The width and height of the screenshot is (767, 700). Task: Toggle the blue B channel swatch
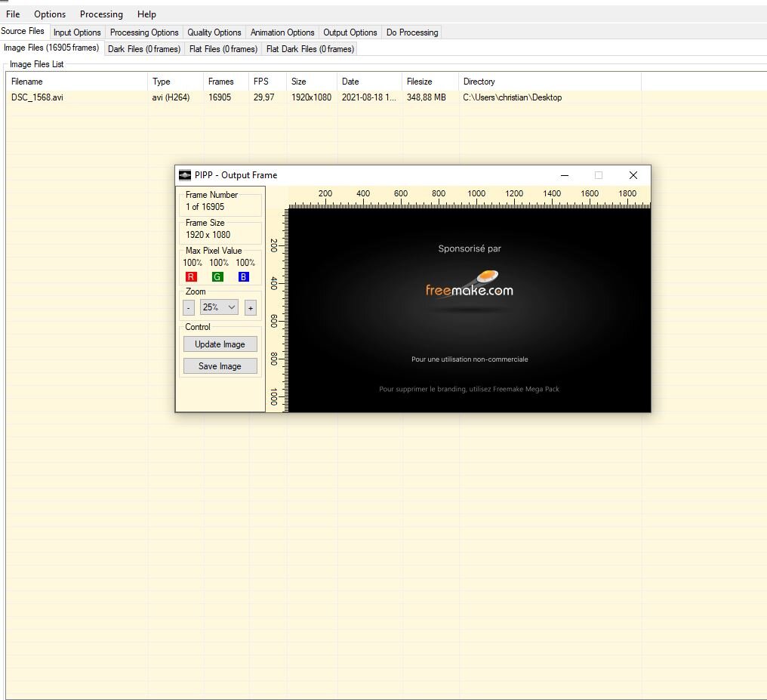click(x=243, y=277)
